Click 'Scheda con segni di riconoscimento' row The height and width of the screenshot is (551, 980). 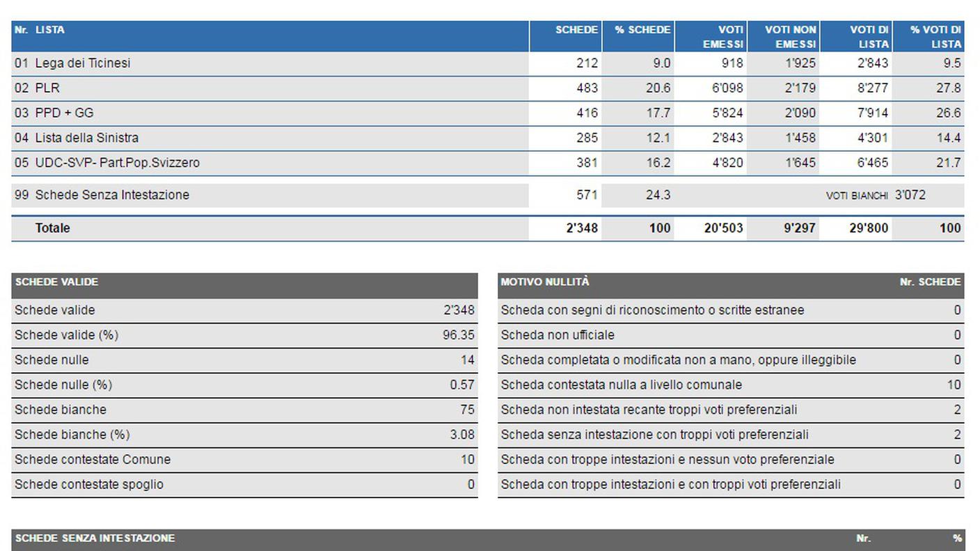tap(731, 310)
